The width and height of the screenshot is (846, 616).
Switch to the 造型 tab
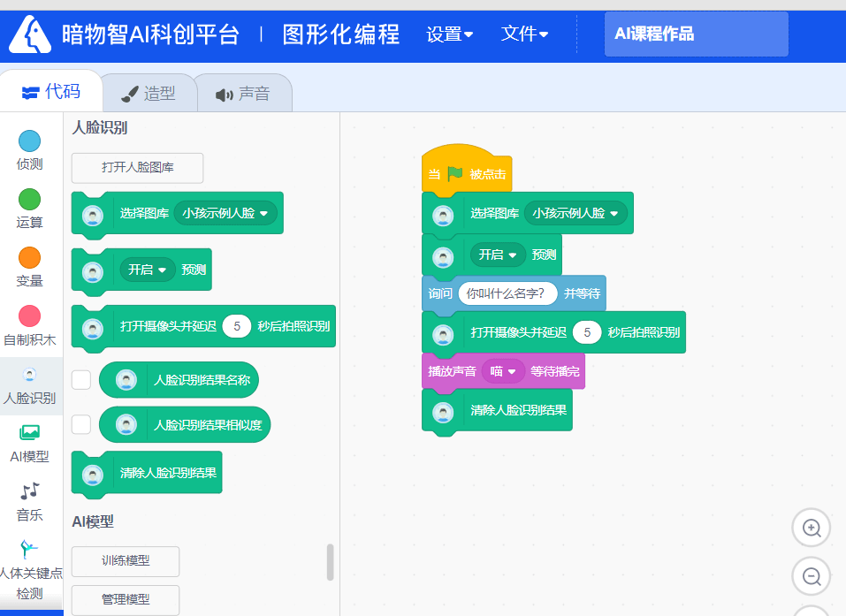point(149,94)
